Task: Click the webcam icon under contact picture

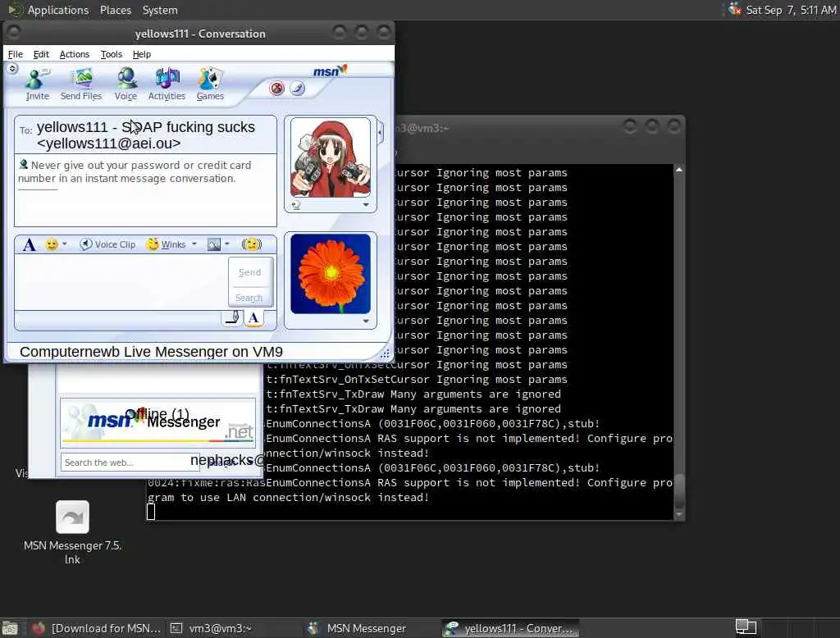Action: pyautogui.click(x=295, y=205)
